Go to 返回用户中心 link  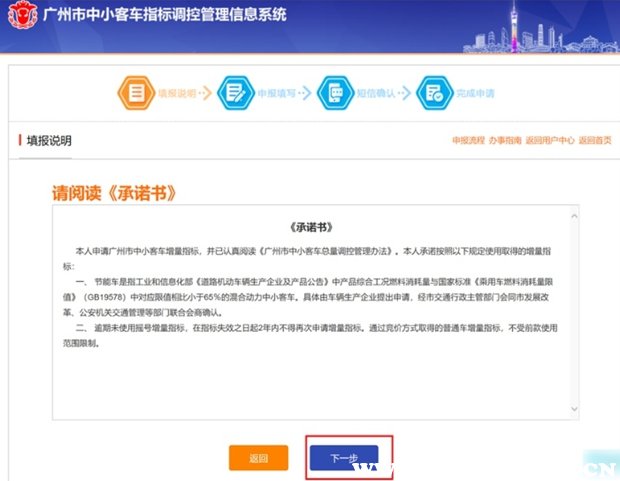[550, 141]
